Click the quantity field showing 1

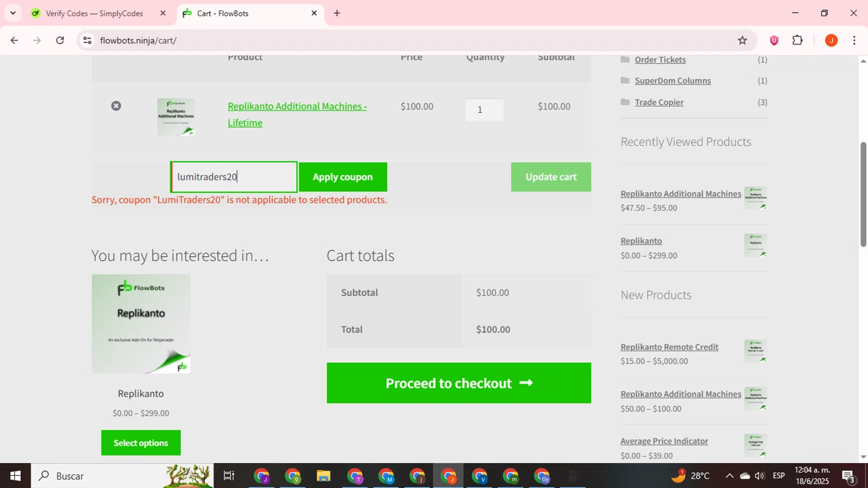point(485,110)
